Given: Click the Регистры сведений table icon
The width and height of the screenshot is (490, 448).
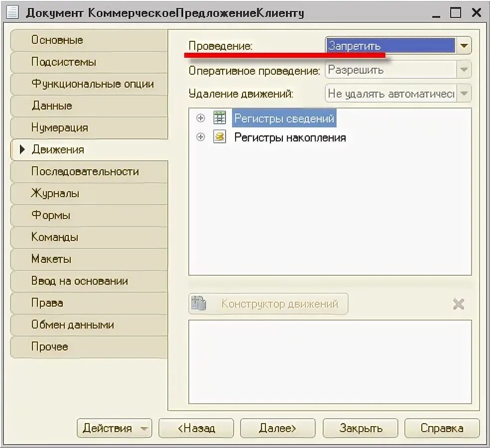Looking at the screenshot, I should pos(220,118).
